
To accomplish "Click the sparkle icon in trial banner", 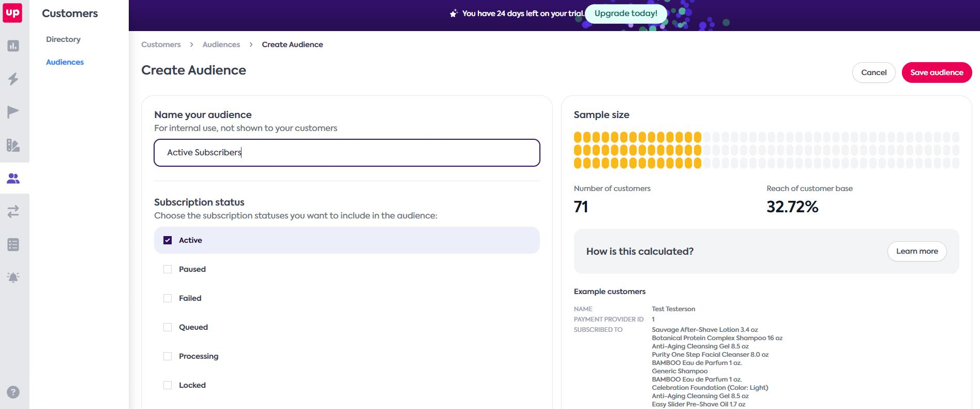I will (x=454, y=13).
